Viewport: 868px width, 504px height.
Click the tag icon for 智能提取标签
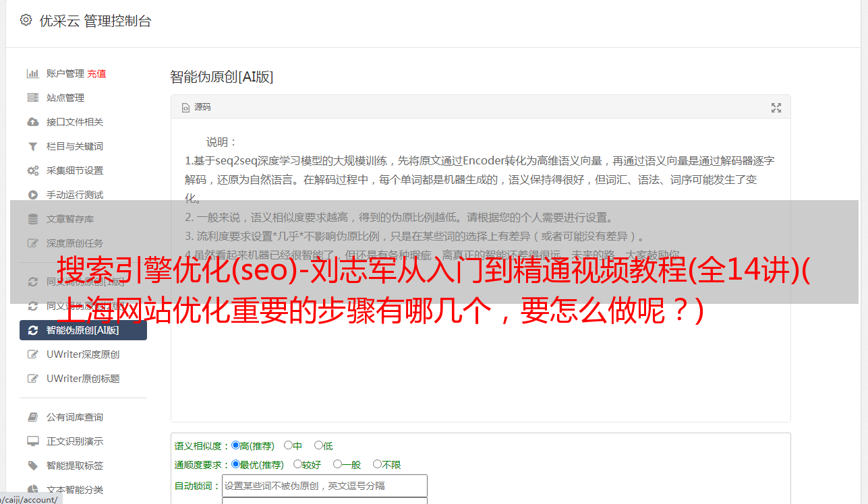[32, 466]
